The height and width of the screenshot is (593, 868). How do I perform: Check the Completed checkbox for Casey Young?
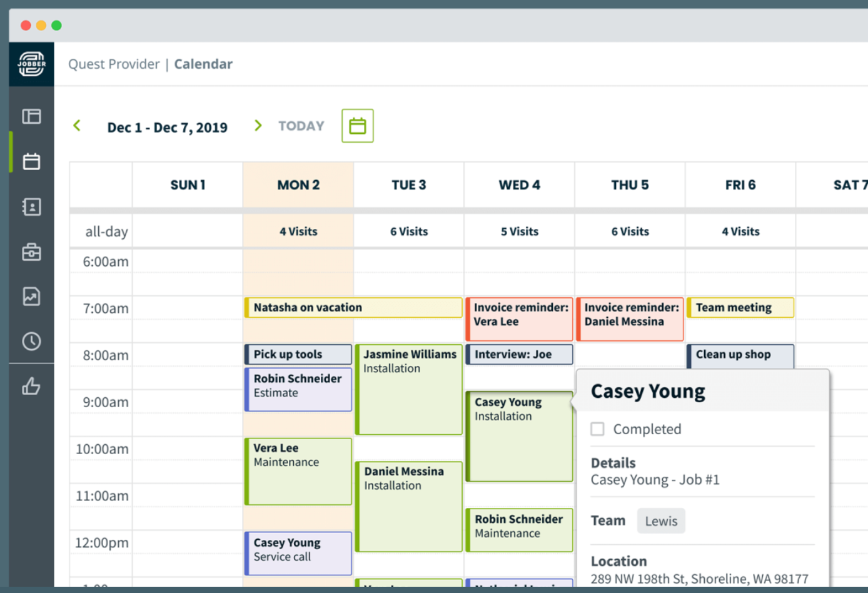pos(598,429)
